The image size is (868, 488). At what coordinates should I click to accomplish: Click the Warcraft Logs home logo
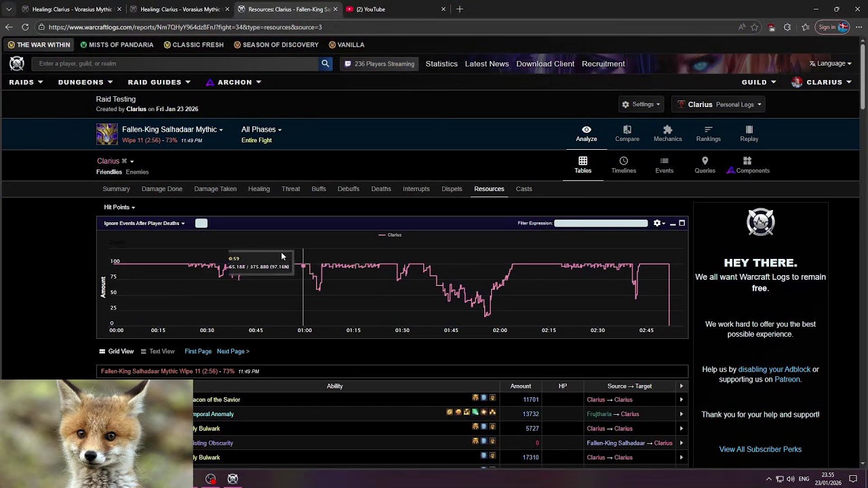(x=17, y=64)
